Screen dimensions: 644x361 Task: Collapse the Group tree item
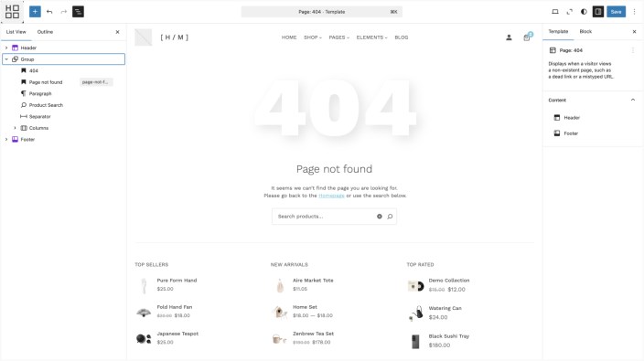click(6, 59)
